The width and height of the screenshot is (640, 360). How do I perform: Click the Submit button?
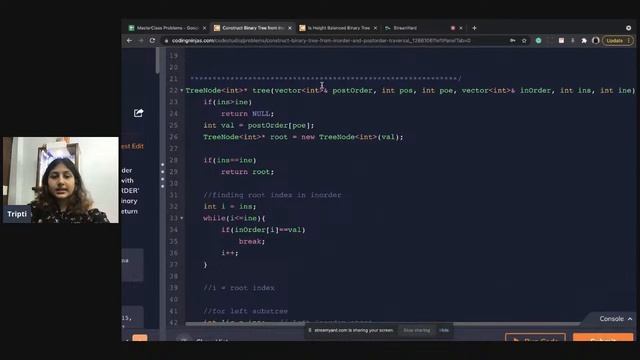click(603, 338)
